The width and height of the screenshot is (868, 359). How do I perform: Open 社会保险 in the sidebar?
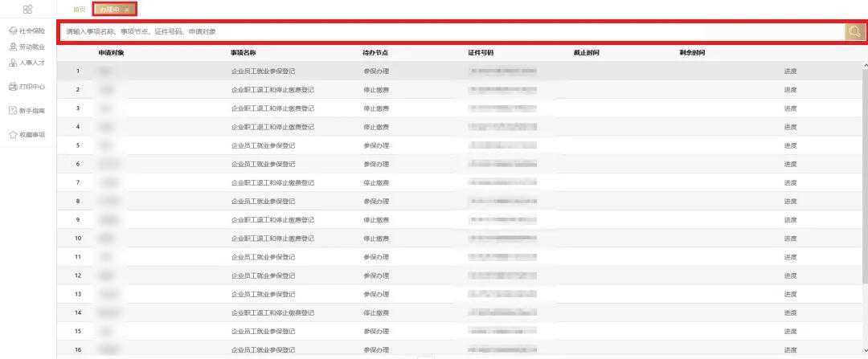coord(27,31)
